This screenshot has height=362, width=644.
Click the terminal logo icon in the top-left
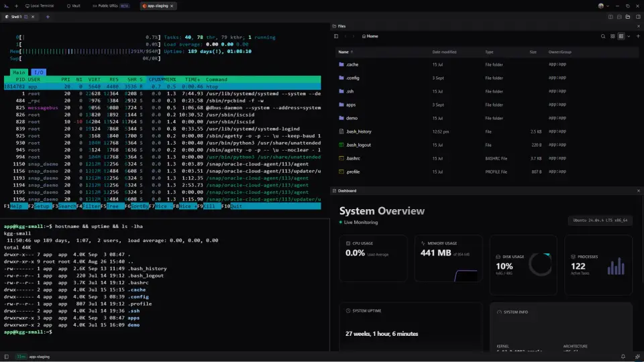[x=6, y=6]
